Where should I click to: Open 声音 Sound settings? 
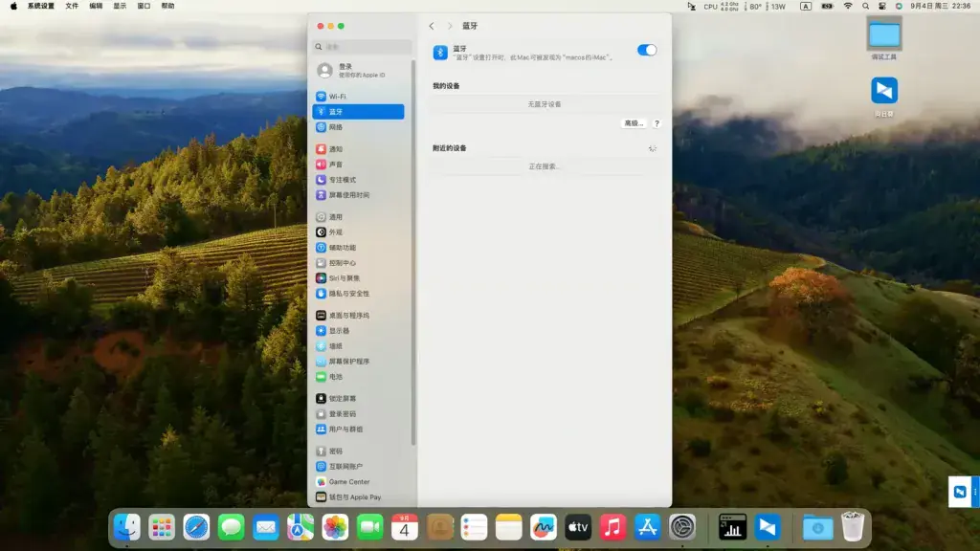point(358,165)
